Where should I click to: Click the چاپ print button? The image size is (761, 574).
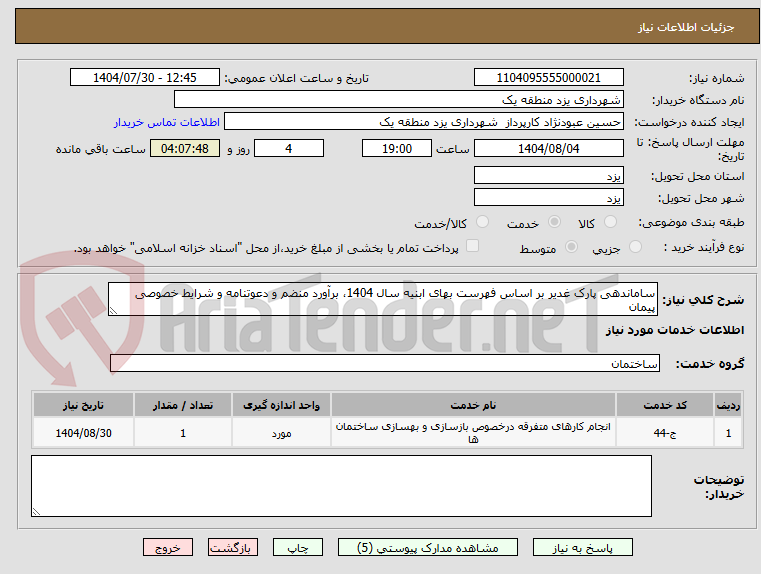pyautogui.click(x=298, y=547)
